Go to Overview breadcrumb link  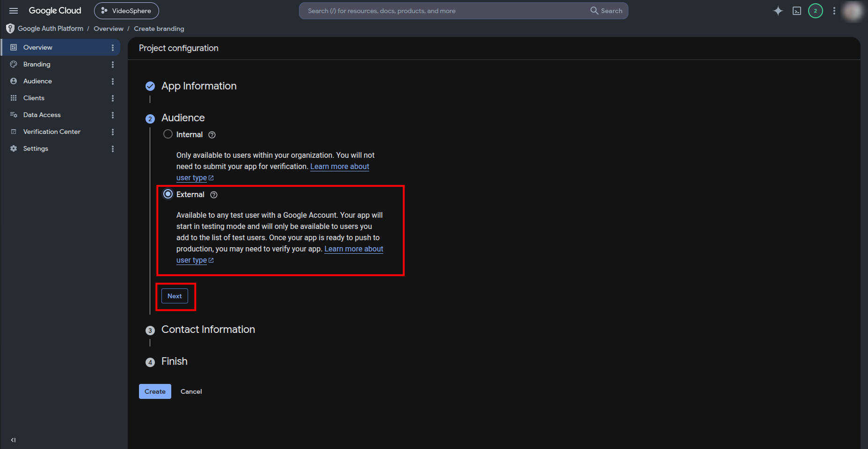pos(109,29)
